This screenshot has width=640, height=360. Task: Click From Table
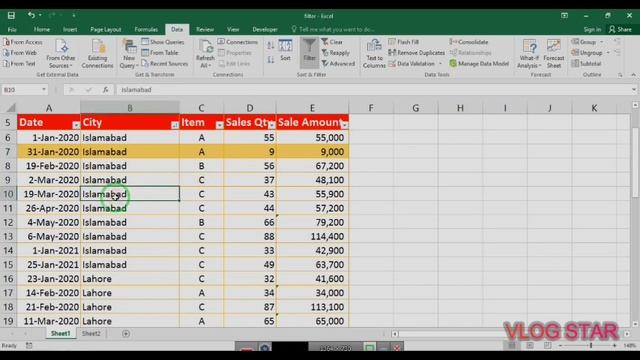(x=160, y=53)
